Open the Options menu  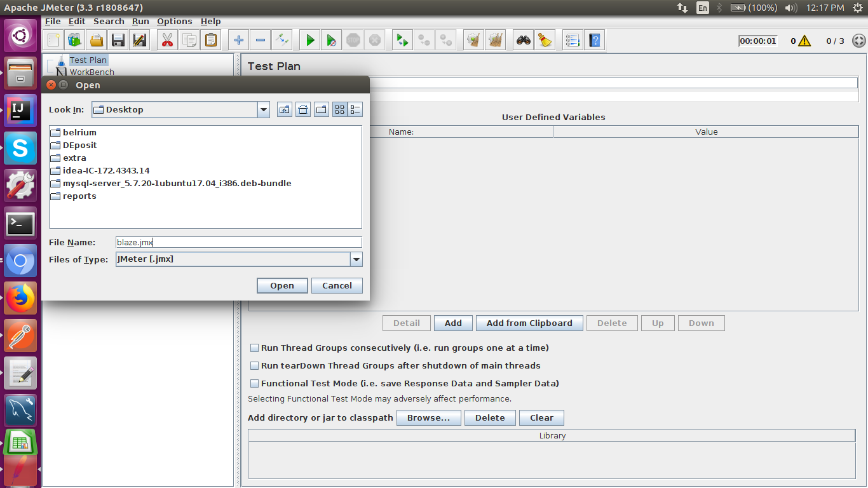(175, 21)
